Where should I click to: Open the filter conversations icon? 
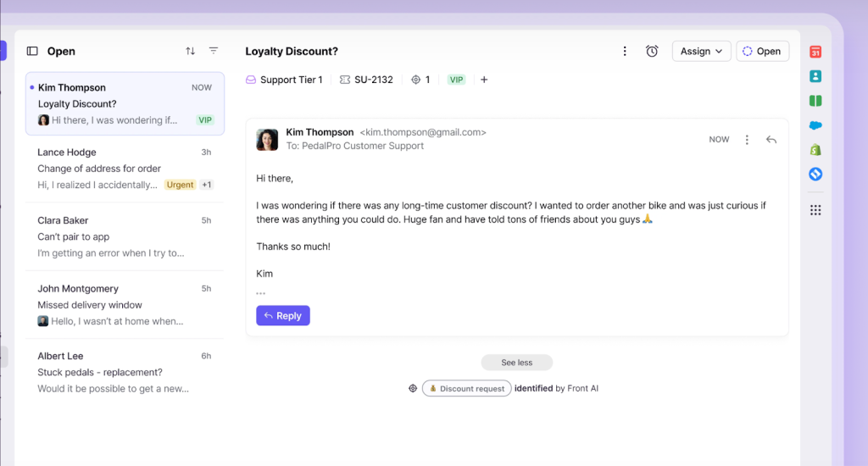pos(213,51)
